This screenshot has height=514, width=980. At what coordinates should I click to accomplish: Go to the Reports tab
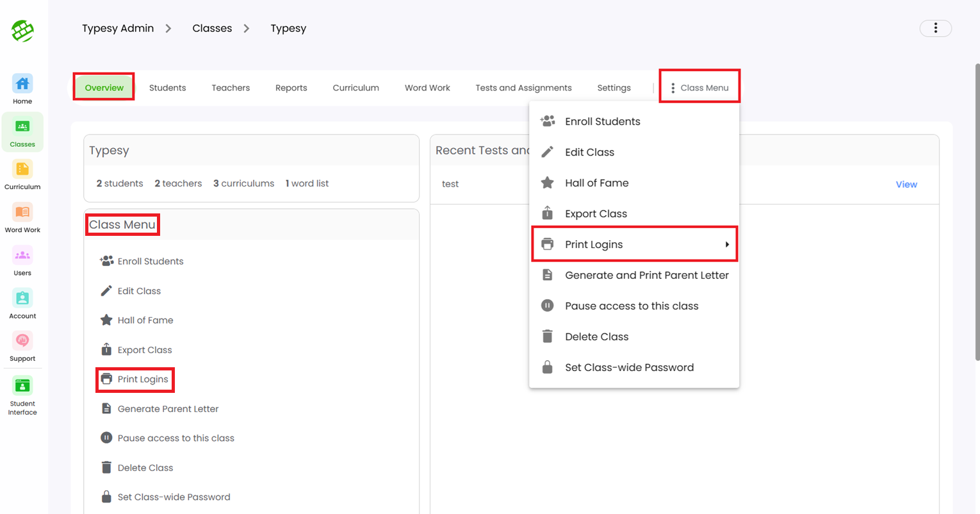click(x=291, y=88)
